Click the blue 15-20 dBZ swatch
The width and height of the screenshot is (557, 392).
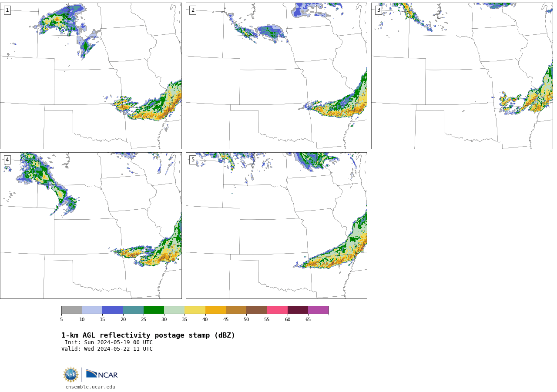pos(113,310)
